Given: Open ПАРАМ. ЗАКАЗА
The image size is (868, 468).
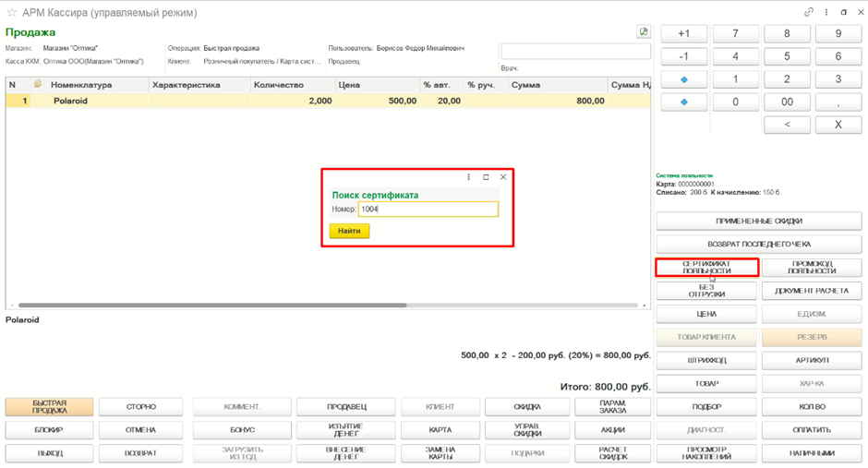Looking at the screenshot, I should point(613,406).
